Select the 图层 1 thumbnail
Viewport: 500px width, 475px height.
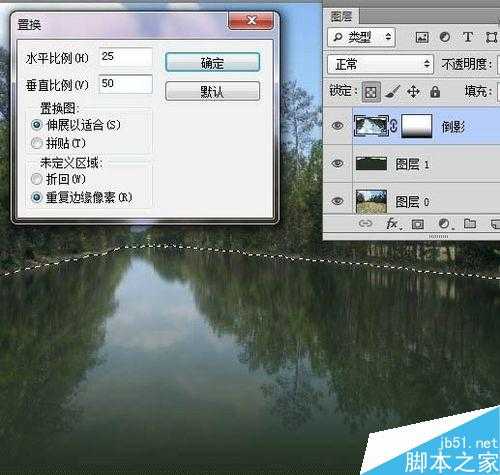tap(371, 164)
